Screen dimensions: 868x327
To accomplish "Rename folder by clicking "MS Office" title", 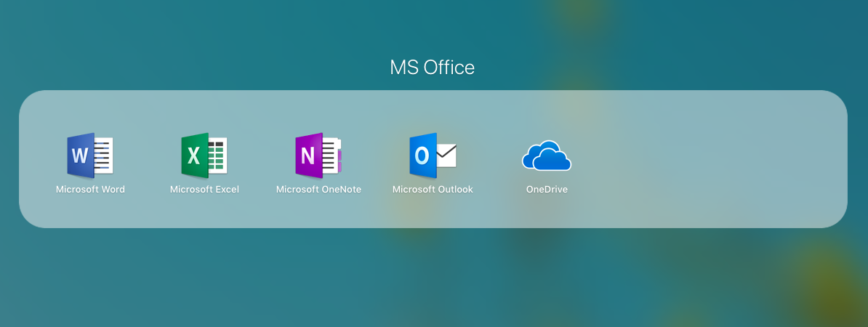I will [x=433, y=68].
